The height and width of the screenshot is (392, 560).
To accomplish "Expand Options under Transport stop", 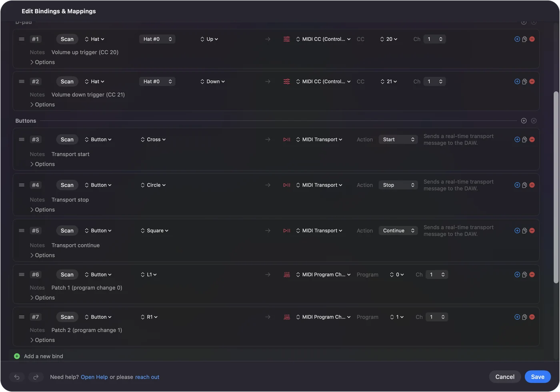I will pyautogui.click(x=42, y=210).
